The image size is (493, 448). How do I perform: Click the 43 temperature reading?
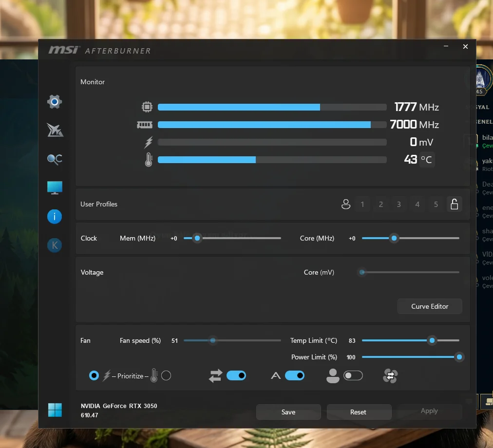[x=411, y=160]
